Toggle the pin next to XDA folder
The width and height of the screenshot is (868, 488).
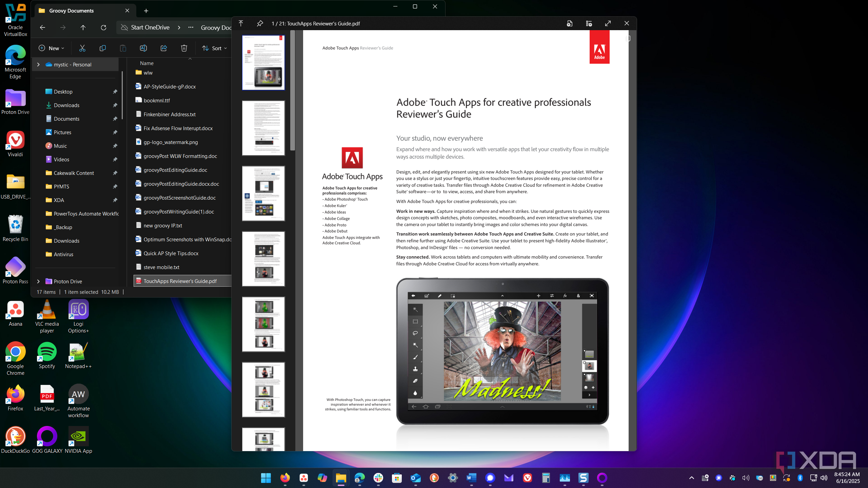115,200
